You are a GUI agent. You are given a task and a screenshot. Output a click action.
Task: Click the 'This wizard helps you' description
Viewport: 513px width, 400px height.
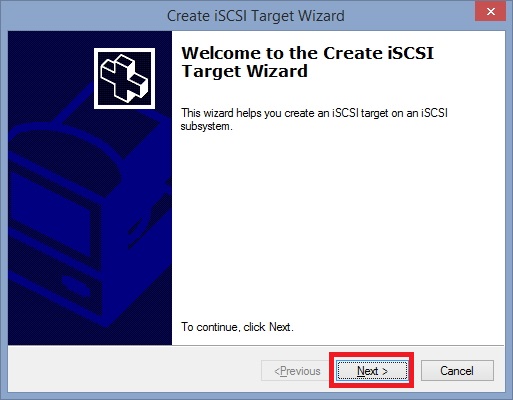314,119
